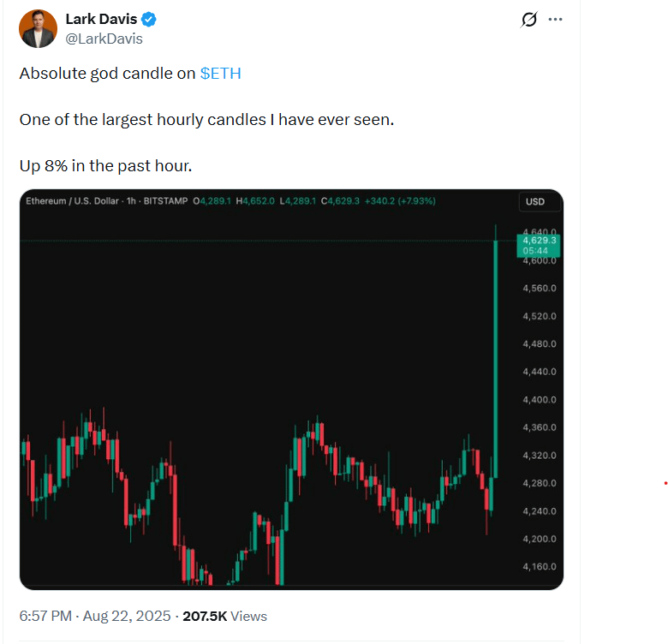The width and height of the screenshot is (668, 644).
Task: Open the Grok slash-circle icon
Action: pos(529,20)
